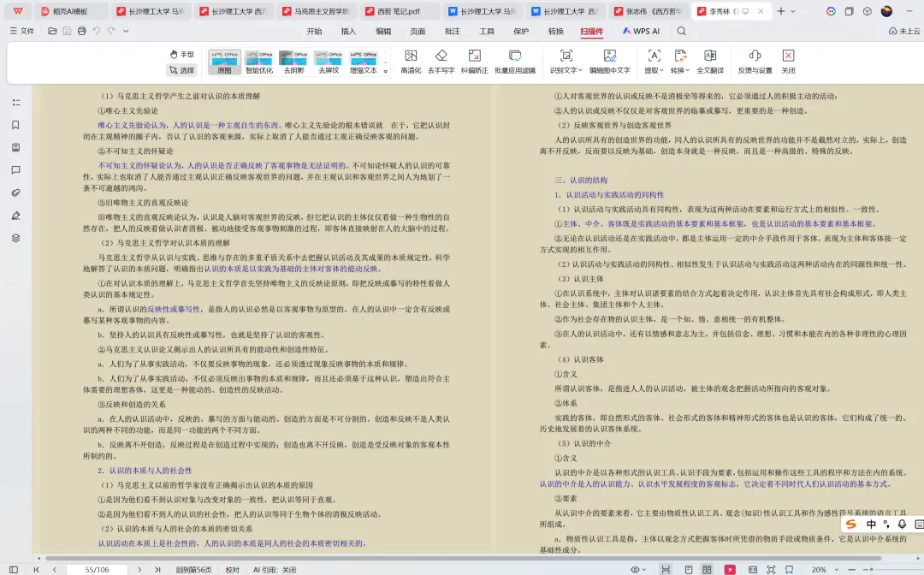
Task: Switch to the 工具 ribbon tab
Action: (487, 31)
